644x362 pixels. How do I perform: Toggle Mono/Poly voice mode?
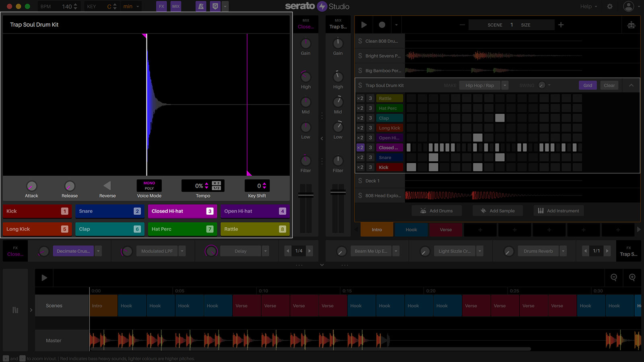149,186
